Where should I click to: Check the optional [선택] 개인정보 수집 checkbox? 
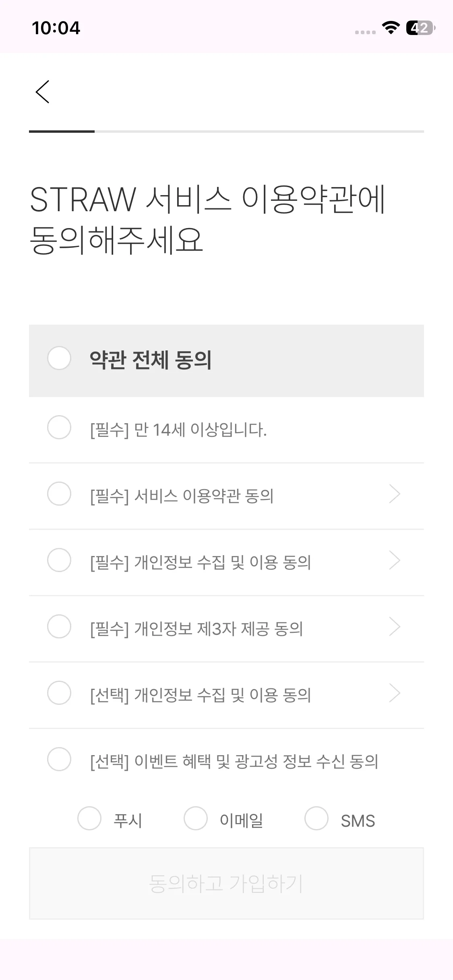59,693
